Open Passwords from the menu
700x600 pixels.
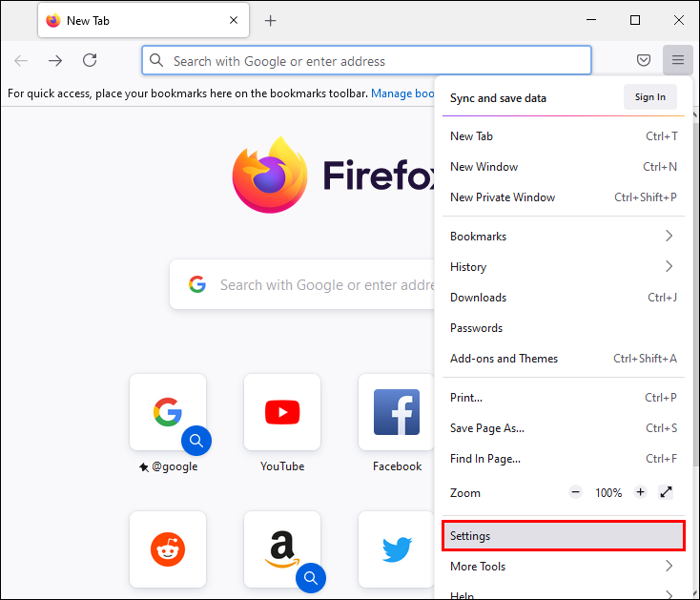[x=564, y=328]
